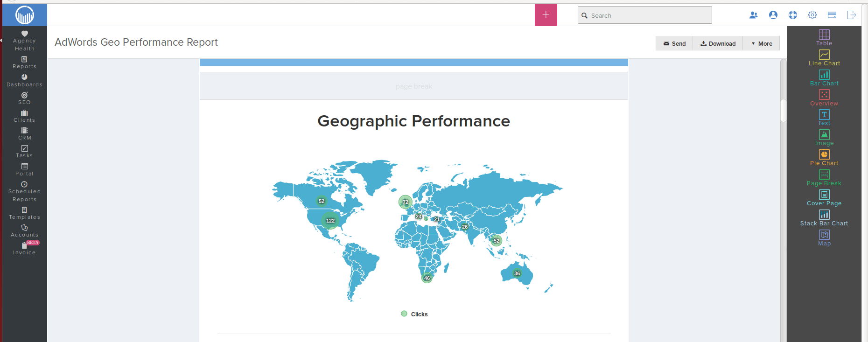Click the 21 clicks bubble on the map
This screenshot has width=868, height=342.
[x=437, y=219]
